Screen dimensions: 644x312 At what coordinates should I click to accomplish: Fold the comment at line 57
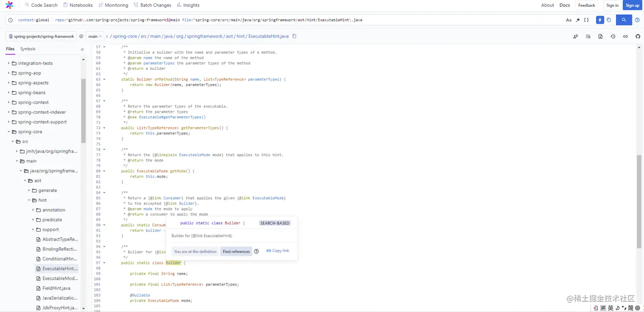(105, 47)
